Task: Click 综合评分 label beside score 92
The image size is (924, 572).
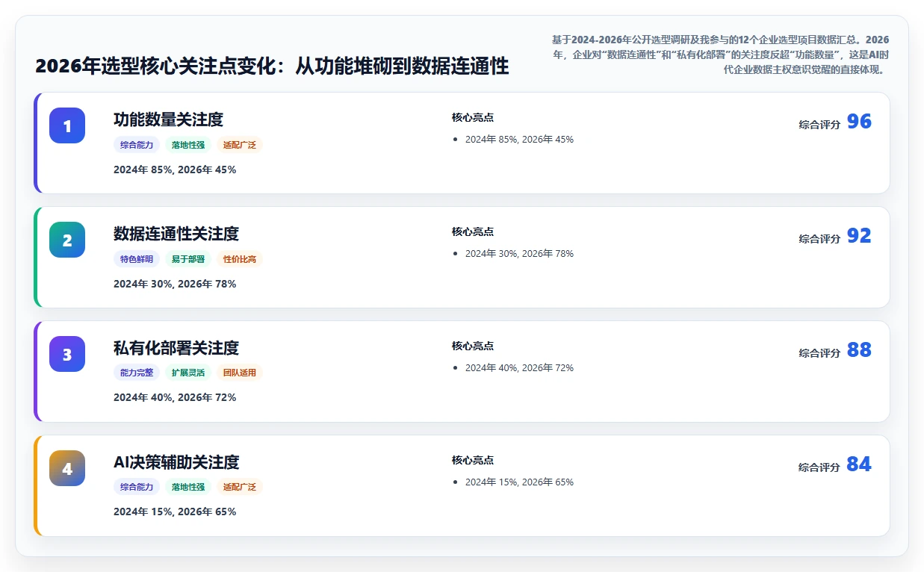Action: point(819,239)
